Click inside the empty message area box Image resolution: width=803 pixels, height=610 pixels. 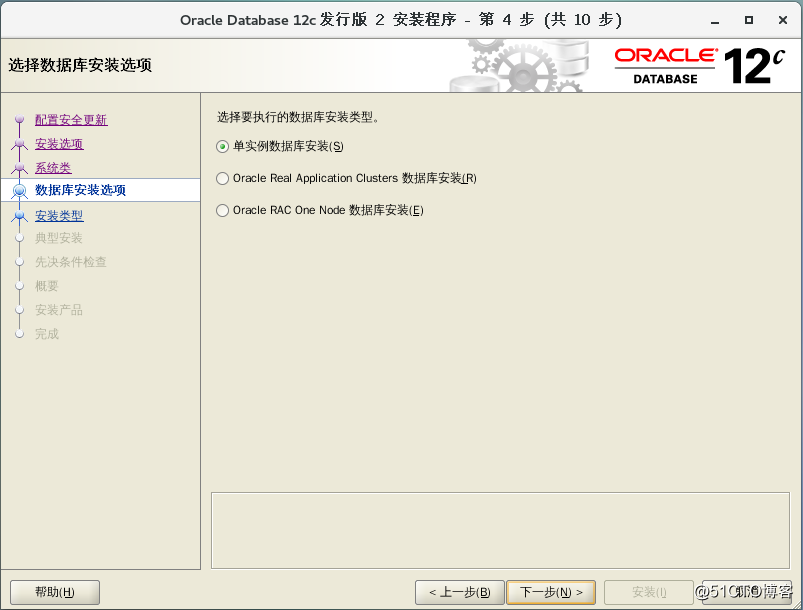[x=500, y=531]
